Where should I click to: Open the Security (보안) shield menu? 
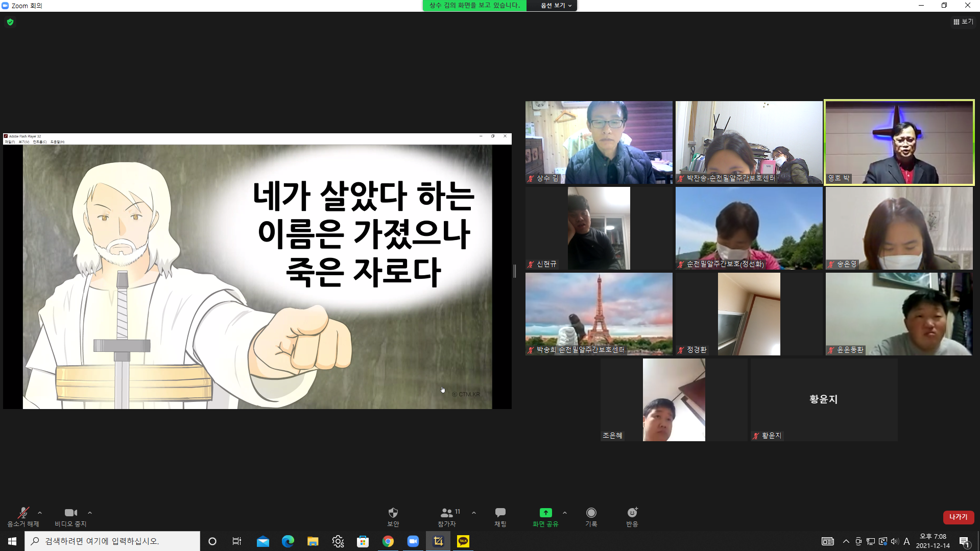pos(393,517)
